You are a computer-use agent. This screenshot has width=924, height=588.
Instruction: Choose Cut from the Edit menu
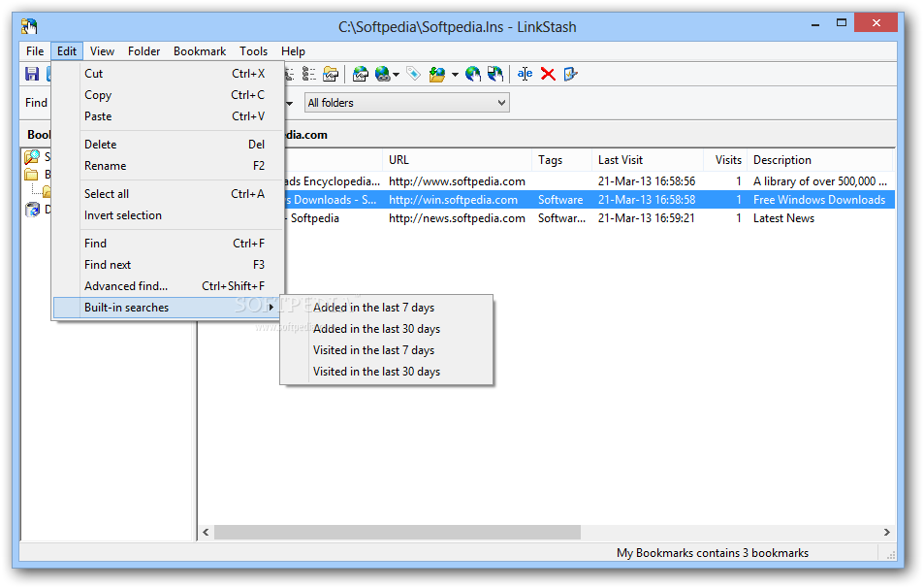(168, 74)
